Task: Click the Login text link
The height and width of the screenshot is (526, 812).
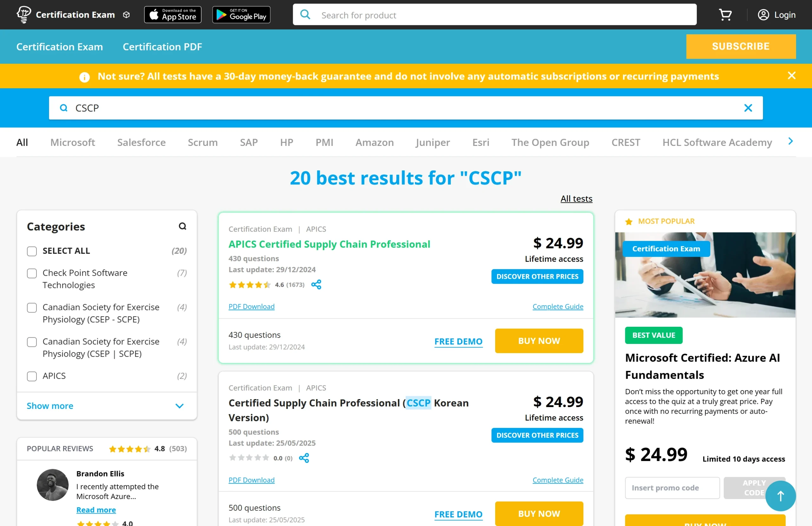Action: (785, 15)
